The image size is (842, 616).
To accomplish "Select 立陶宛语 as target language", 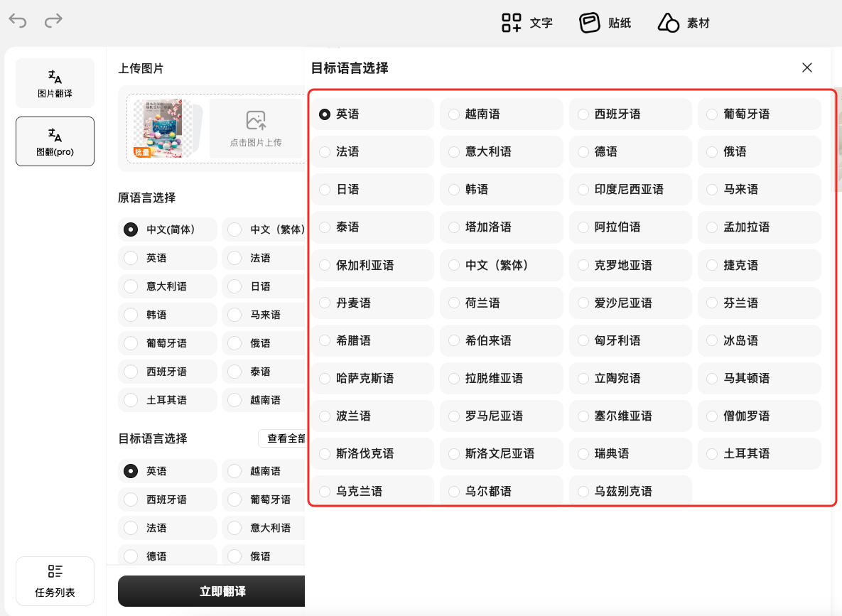I will [630, 378].
